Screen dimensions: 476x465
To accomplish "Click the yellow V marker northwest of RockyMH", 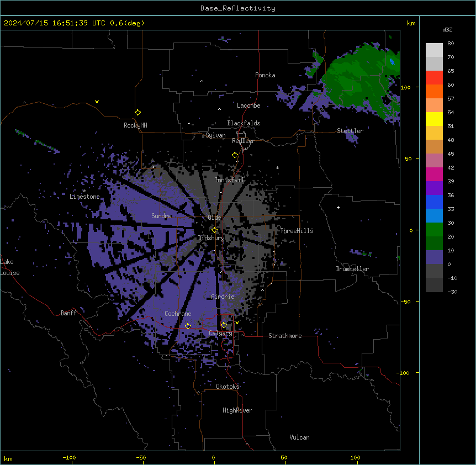I will click(x=97, y=102).
